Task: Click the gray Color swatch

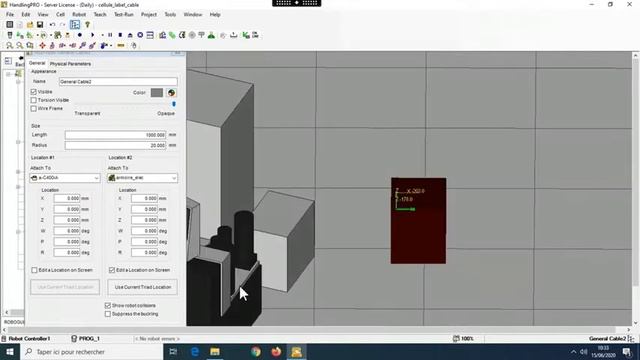Action: click(157, 93)
